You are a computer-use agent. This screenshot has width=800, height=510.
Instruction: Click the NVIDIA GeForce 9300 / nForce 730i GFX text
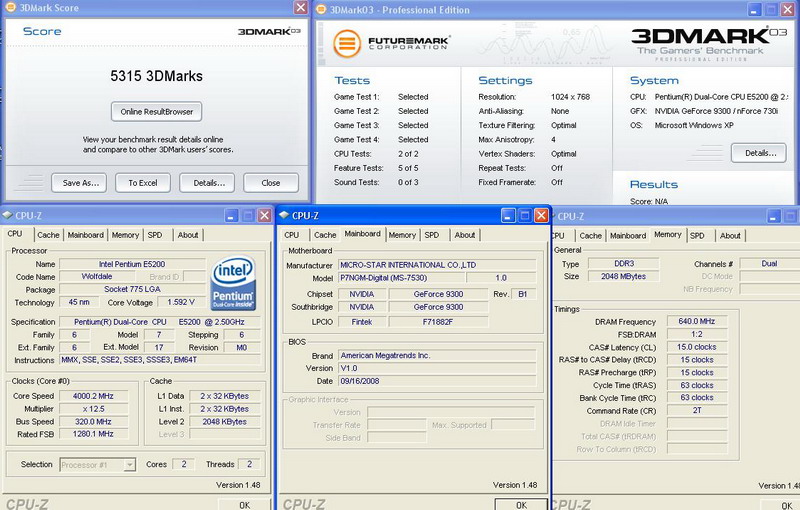click(x=716, y=111)
